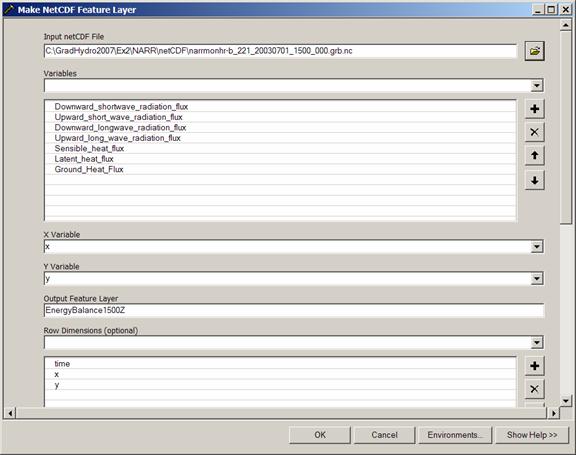This screenshot has height=455, width=576.
Task: Remove the selected variable with the X icon
Action: coord(534,132)
